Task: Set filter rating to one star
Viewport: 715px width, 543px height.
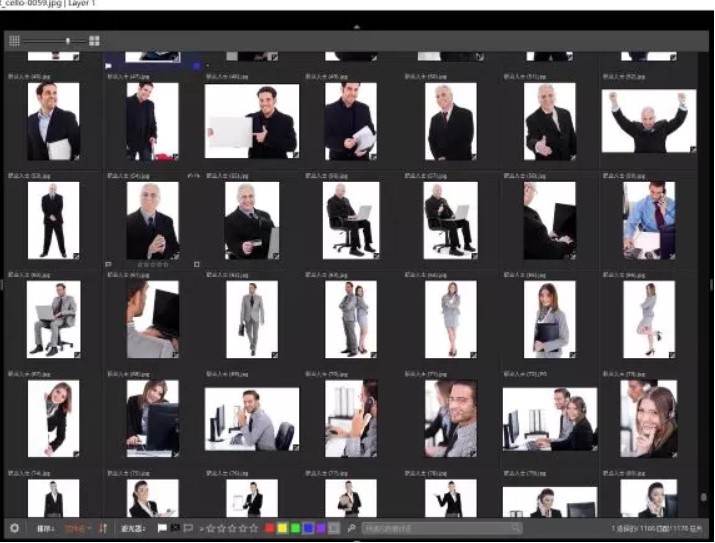Action: point(210,528)
